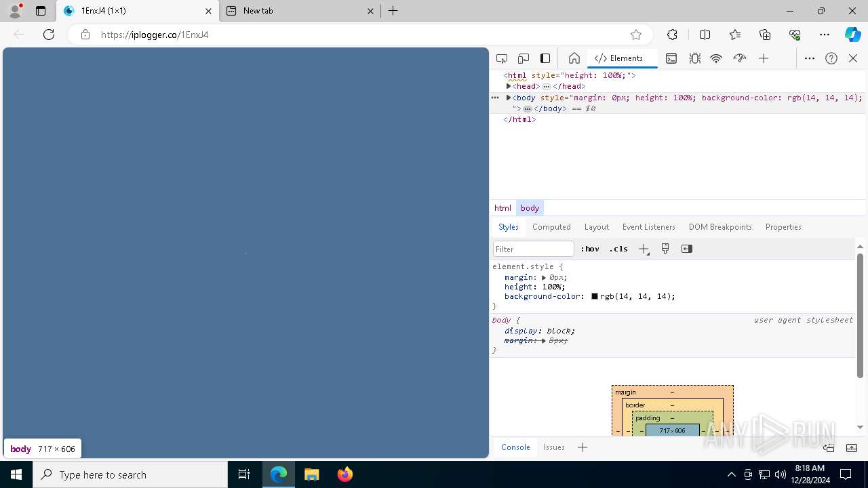
Task: Open the DevTools Welcome home tab
Action: click(x=574, y=58)
